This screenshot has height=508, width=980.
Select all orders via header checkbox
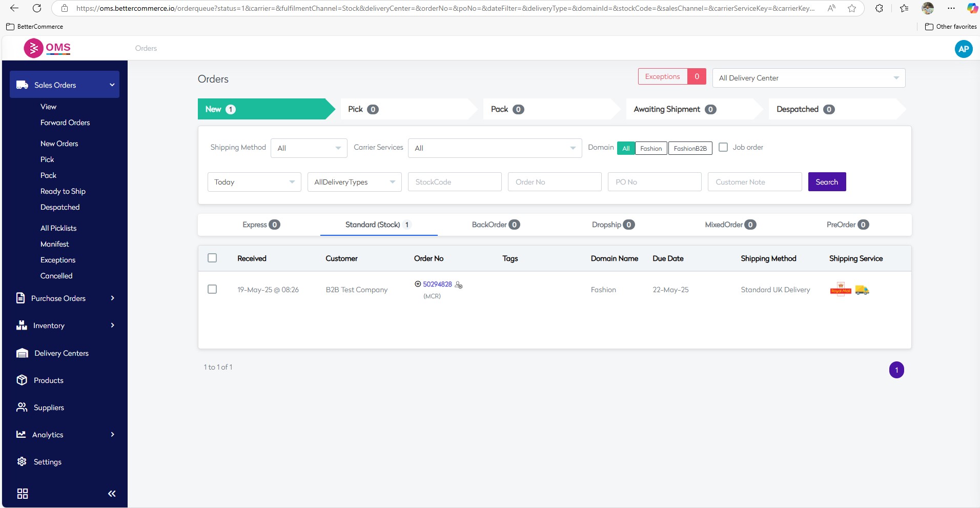click(x=212, y=258)
